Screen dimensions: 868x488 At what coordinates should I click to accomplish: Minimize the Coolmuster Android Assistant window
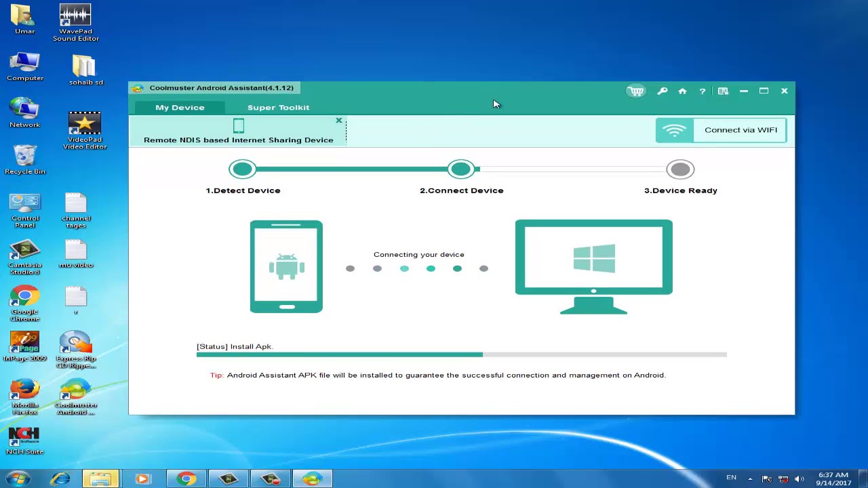(743, 91)
